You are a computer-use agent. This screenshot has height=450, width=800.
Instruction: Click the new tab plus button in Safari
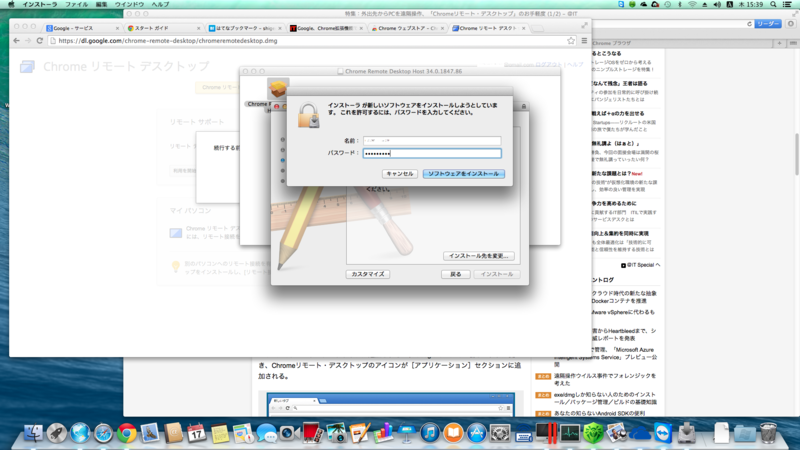779,43
